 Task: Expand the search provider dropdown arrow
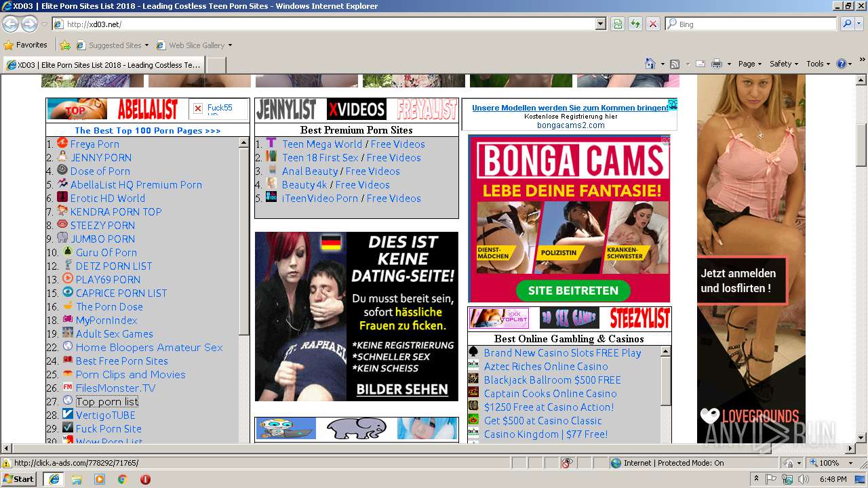point(859,24)
